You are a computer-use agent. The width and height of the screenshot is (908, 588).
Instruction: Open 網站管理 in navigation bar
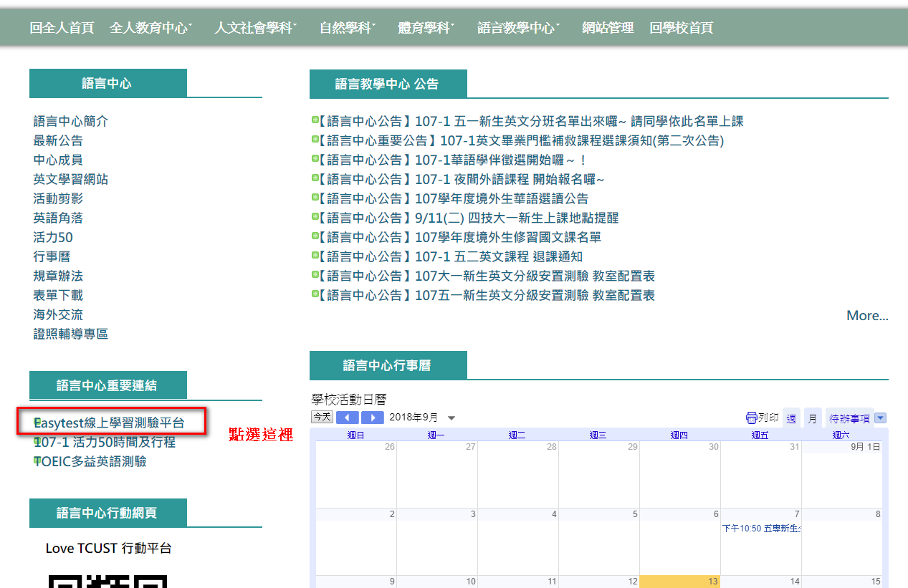608,28
